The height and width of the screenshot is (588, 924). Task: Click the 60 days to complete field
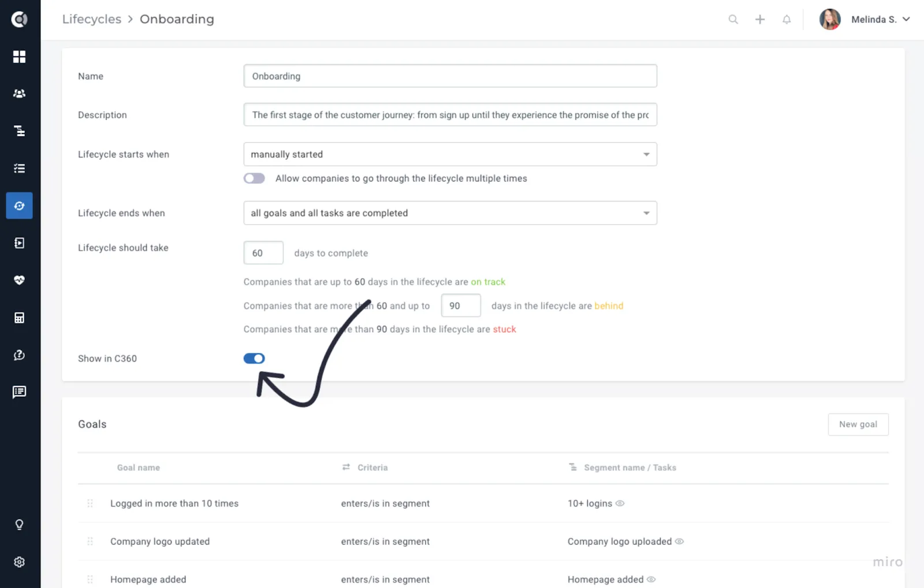(263, 253)
